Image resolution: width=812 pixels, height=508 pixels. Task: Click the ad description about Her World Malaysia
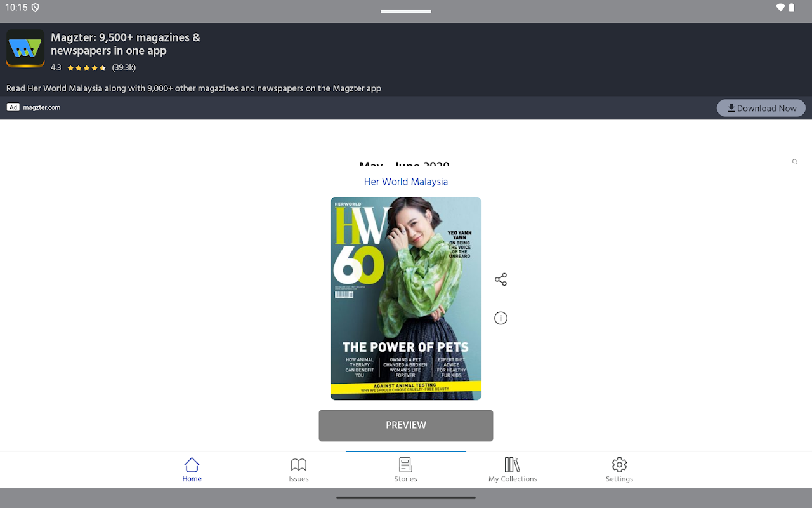(x=193, y=88)
